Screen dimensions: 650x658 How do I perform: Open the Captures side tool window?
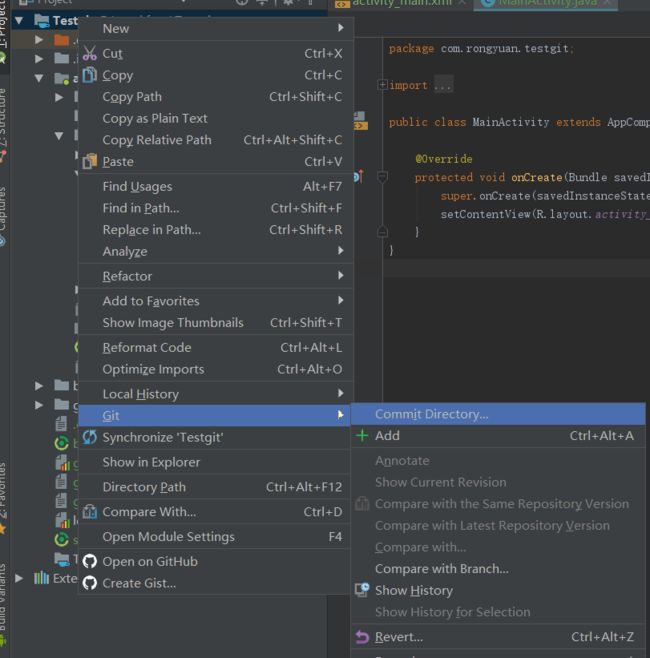[3, 215]
